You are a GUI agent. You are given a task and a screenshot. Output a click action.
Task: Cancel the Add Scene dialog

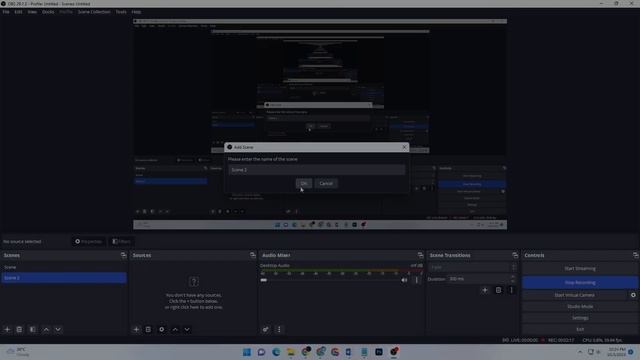[326, 183]
